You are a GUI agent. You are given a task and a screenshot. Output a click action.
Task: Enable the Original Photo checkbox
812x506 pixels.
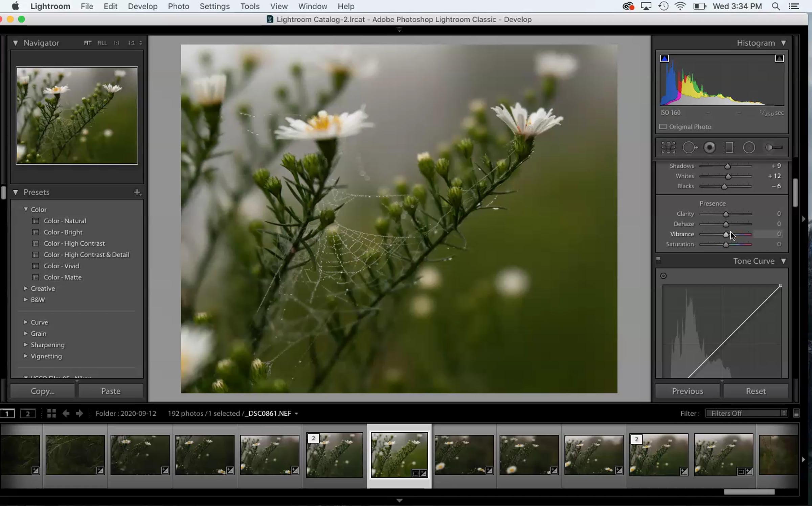[x=663, y=127]
